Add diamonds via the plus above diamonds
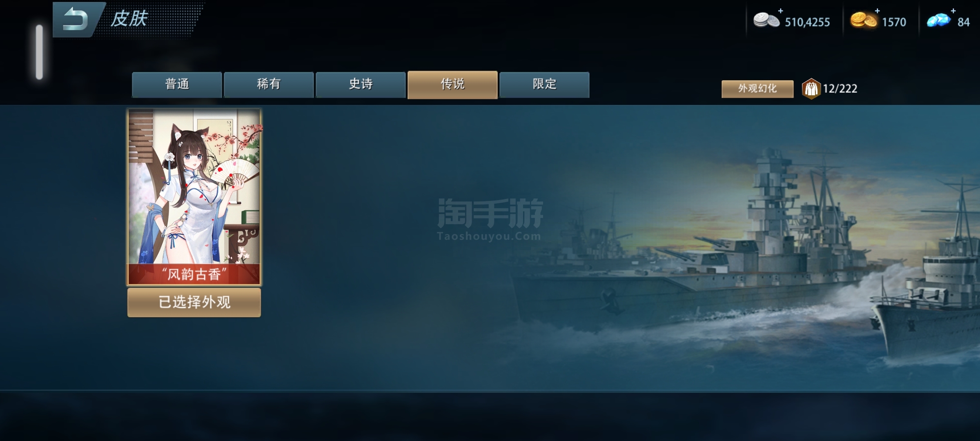This screenshot has width=980, height=441. point(953,10)
